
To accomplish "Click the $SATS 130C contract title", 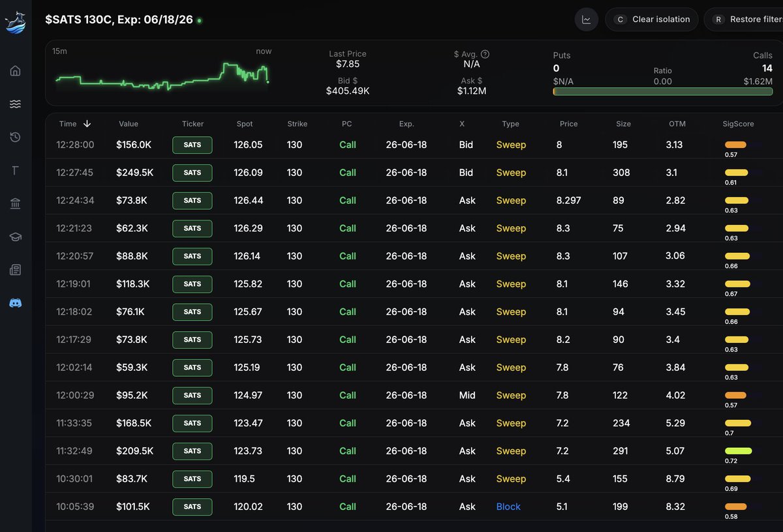I will click(x=119, y=20).
